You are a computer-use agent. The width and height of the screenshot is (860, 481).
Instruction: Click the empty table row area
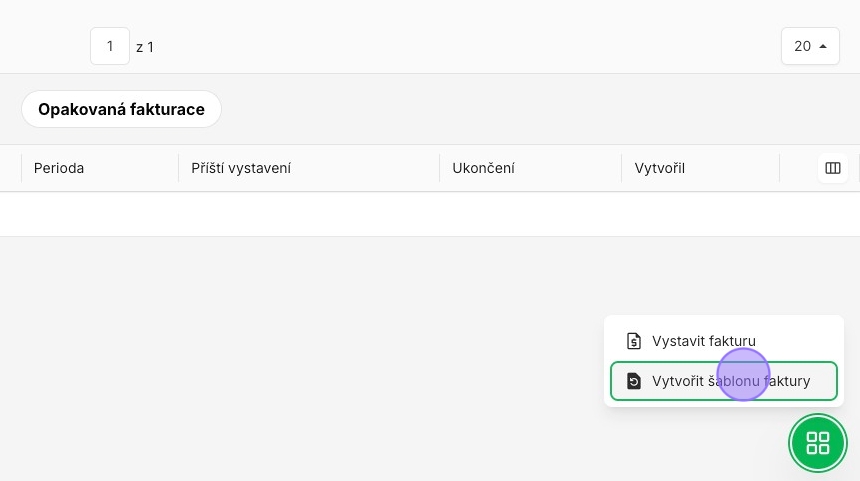[x=430, y=214]
